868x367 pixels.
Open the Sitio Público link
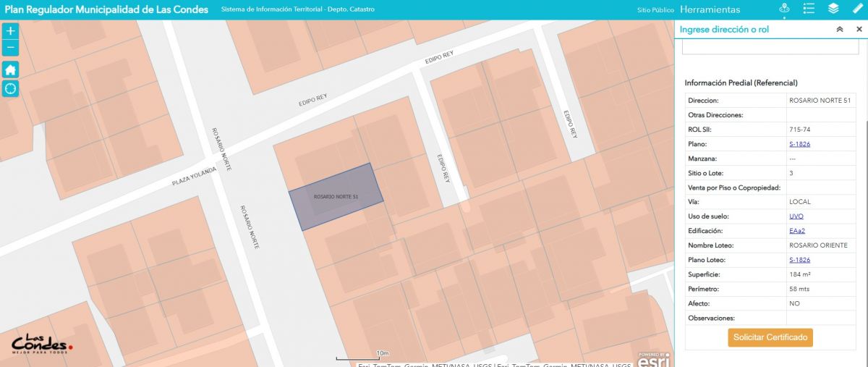click(655, 10)
